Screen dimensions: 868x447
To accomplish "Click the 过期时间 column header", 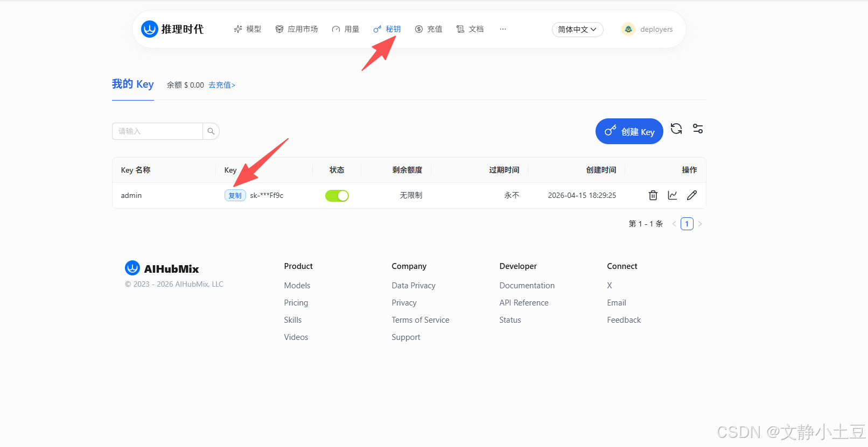I will pyautogui.click(x=505, y=170).
